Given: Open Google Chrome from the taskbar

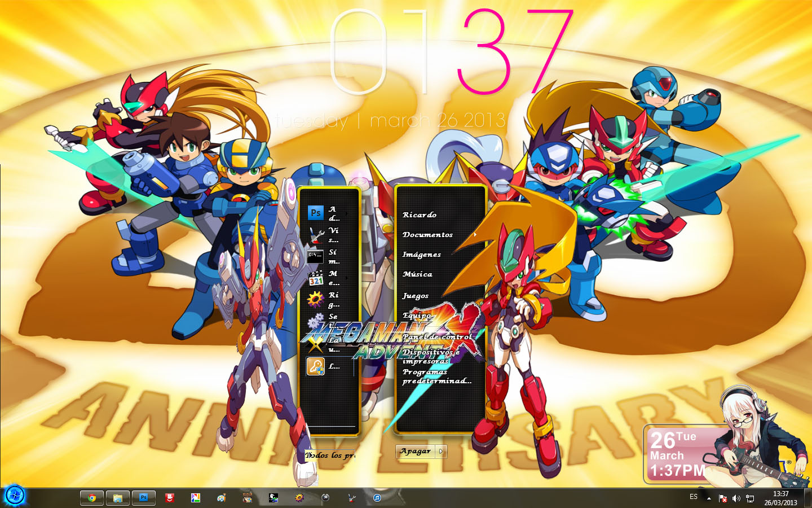Looking at the screenshot, I should click(x=91, y=498).
